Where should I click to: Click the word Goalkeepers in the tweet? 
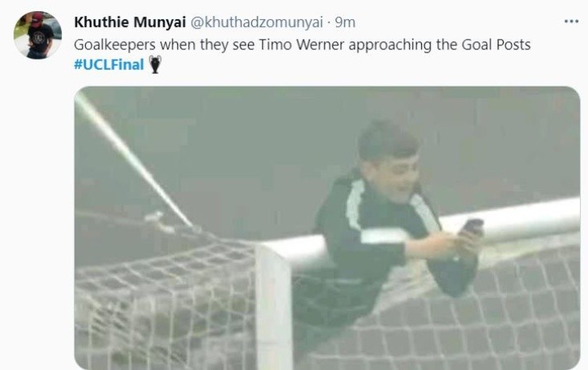coord(114,45)
